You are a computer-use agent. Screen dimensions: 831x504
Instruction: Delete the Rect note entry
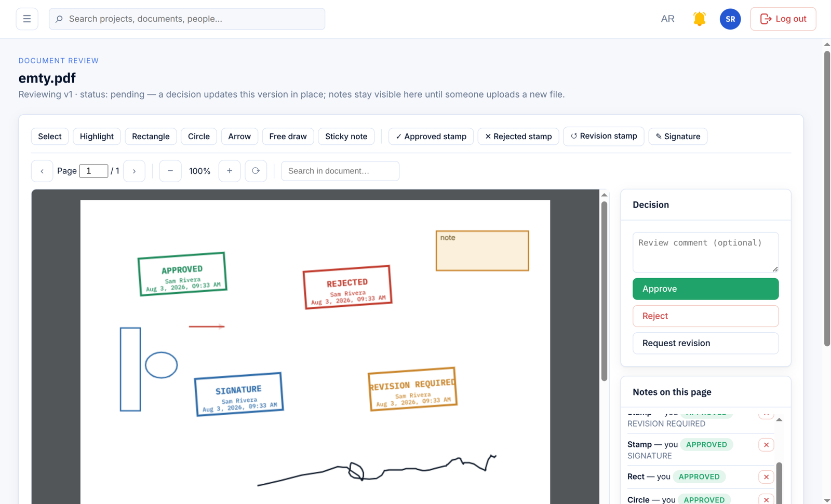tap(766, 477)
